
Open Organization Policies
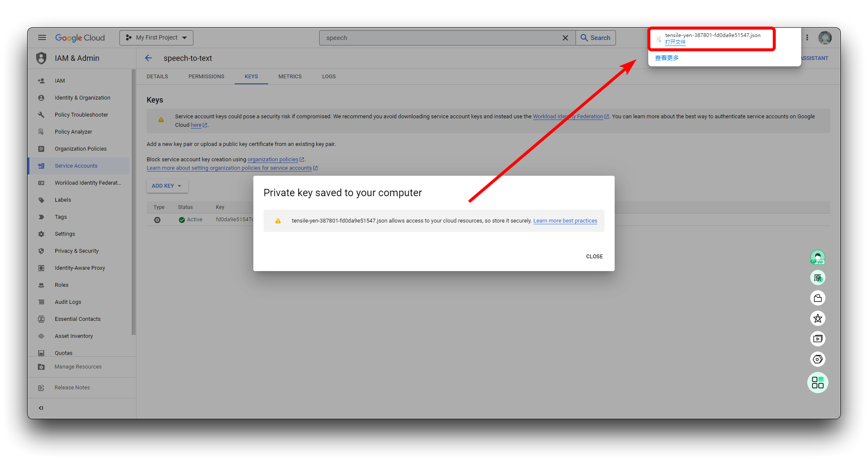pyautogui.click(x=79, y=149)
